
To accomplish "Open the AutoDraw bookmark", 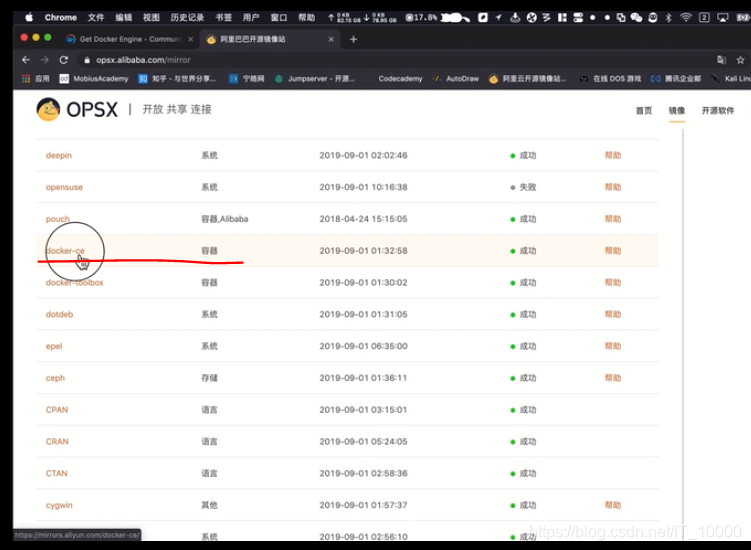I will 455,79.
